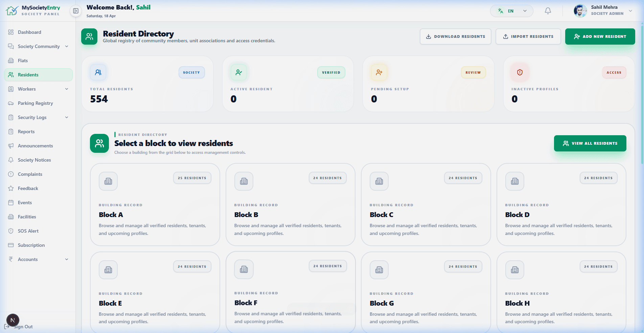Click the Total Residents people icon
The width and height of the screenshot is (644, 333).
[x=98, y=72]
